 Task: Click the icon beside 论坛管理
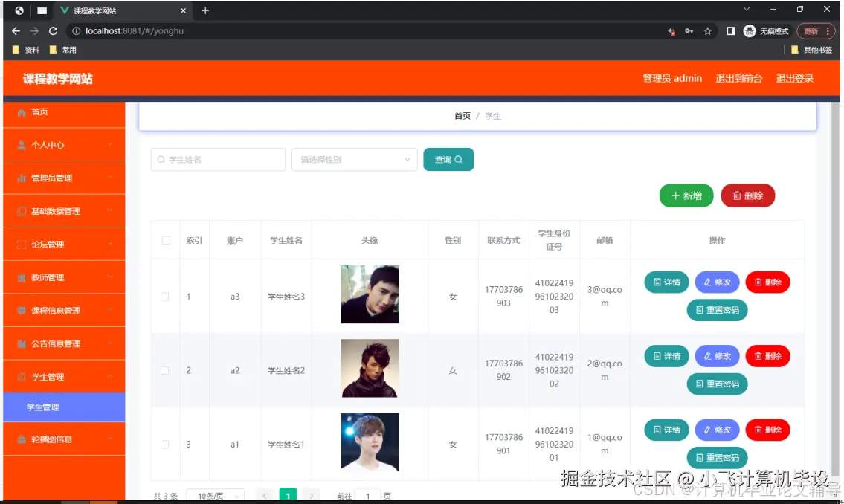[x=22, y=245]
